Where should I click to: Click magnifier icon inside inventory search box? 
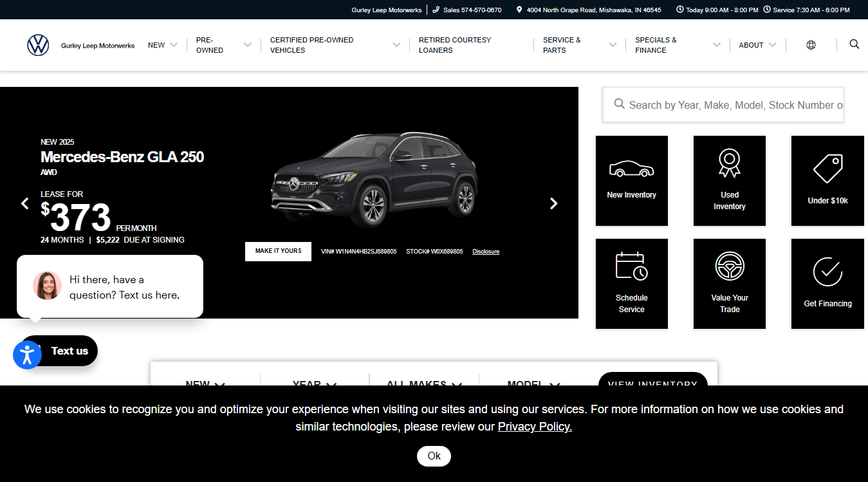(619, 104)
